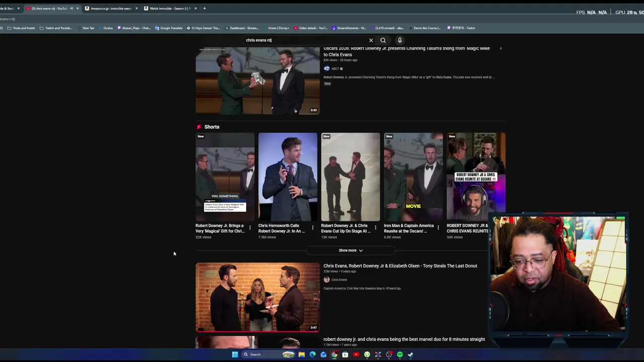The image size is (644, 362).
Task: Open 'Video details - YouTube' bookmark
Action: click(311, 28)
